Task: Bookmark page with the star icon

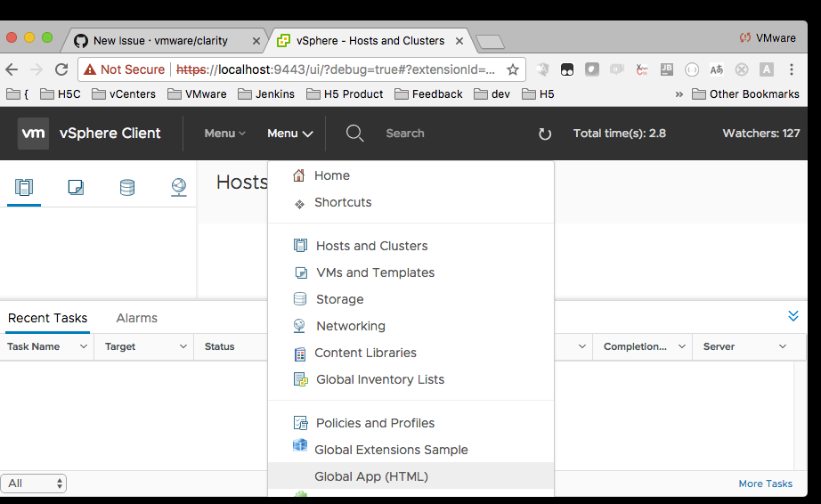Action: (x=513, y=69)
